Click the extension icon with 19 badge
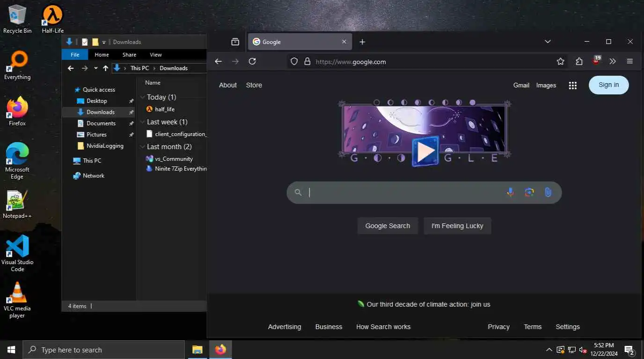This screenshot has width=644, height=359. (x=596, y=61)
